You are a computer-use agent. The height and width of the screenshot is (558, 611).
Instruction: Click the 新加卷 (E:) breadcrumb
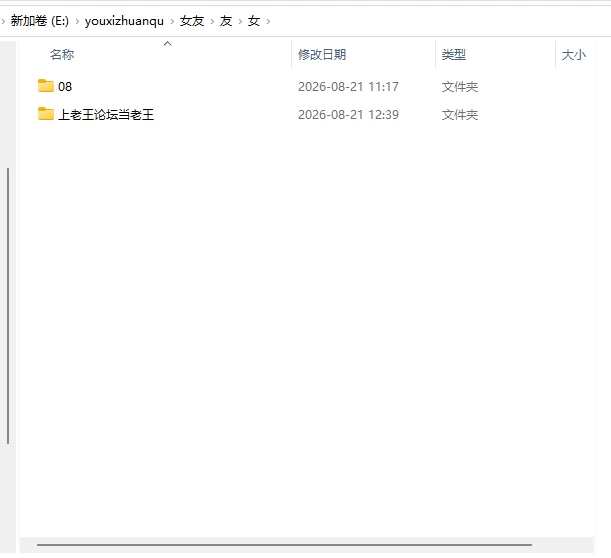pos(39,21)
